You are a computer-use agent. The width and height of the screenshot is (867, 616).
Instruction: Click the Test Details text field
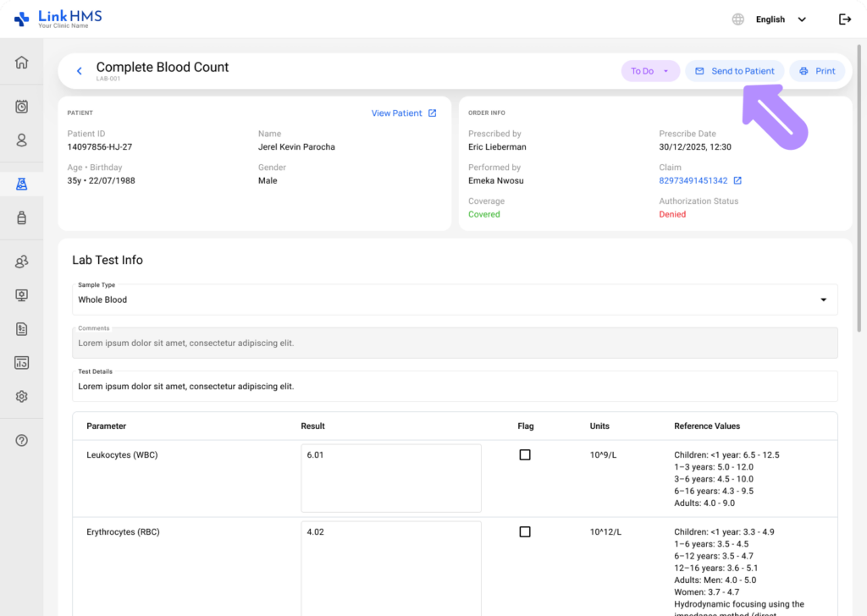(455, 386)
